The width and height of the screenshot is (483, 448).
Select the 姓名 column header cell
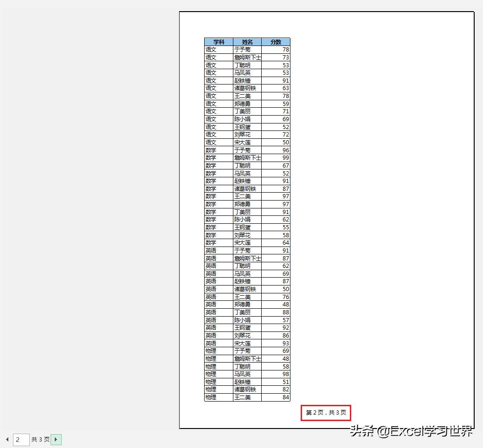246,41
